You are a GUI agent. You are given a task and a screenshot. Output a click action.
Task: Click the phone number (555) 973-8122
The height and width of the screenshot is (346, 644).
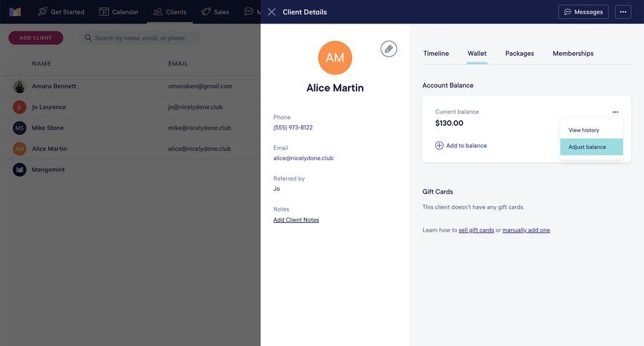(x=293, y=128)
